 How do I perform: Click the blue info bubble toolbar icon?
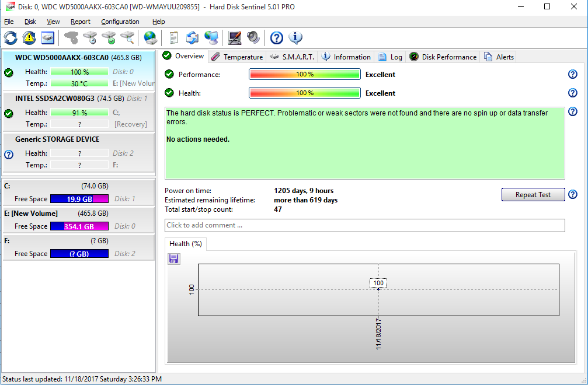pyautogui.click(x=295, y=38)
